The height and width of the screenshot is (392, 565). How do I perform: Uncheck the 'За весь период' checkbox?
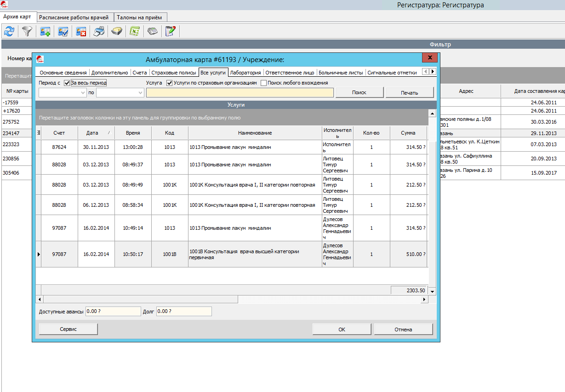tap(67, 83)
